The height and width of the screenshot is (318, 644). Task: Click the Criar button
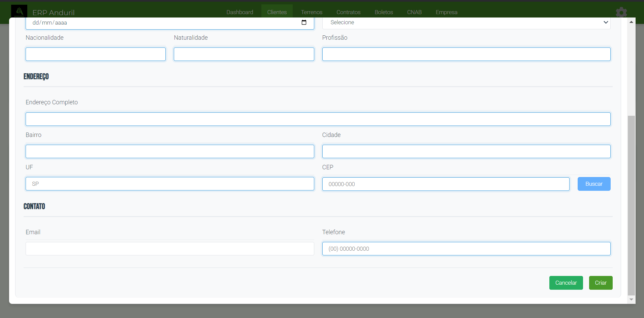pyautogui.click(x=601, y=283)
